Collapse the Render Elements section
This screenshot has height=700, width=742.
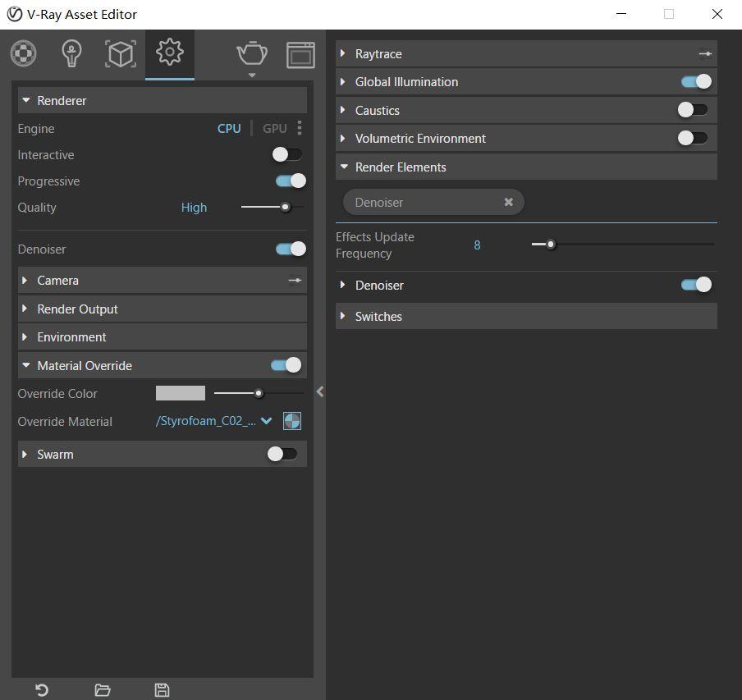tap(526, 167)
